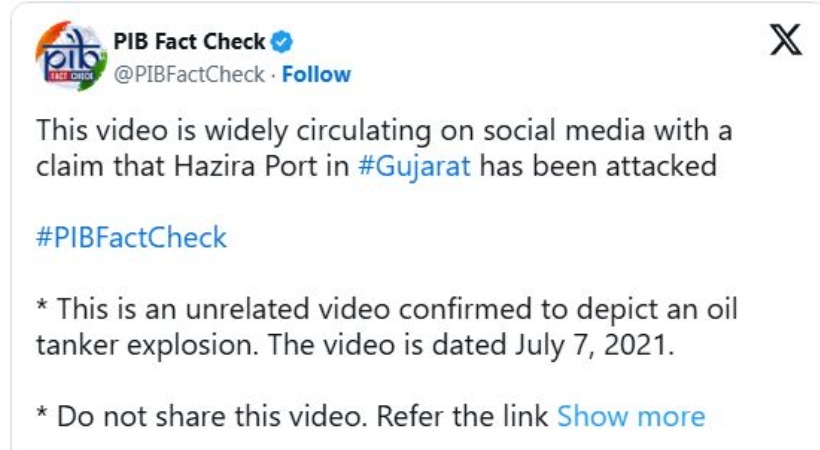820x450 pixels.
Task: Click the PIB Fact Check display name
Action: coord(189,42)
